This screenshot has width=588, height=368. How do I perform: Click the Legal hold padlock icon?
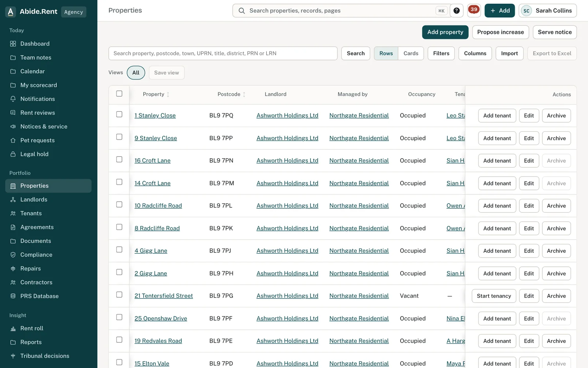click(x=13, y=154)
